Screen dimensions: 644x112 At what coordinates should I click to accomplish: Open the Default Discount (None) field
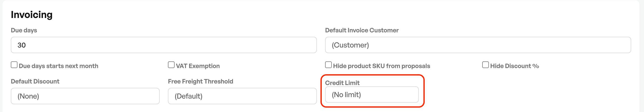(x=85, y=96)
